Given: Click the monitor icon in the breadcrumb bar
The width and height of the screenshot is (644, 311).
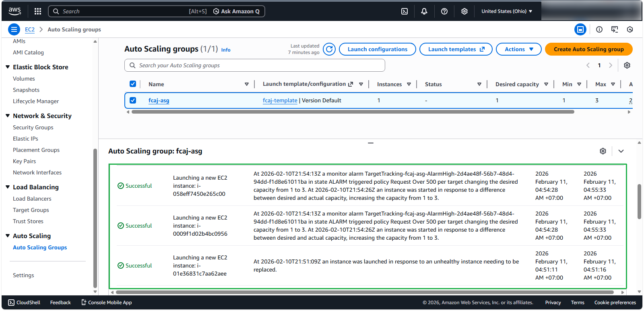Looking at the screenshot, I should point(615,29).
